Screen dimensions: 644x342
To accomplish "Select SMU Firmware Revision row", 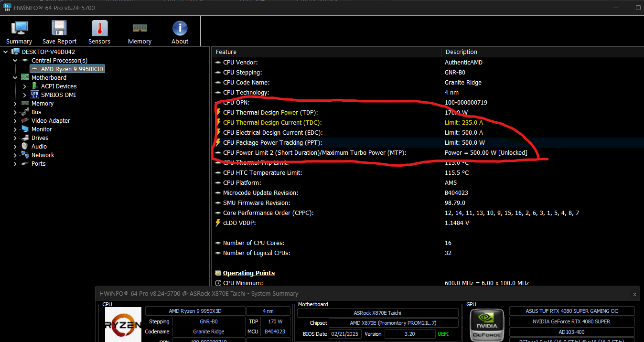I will tap(428, 203).
